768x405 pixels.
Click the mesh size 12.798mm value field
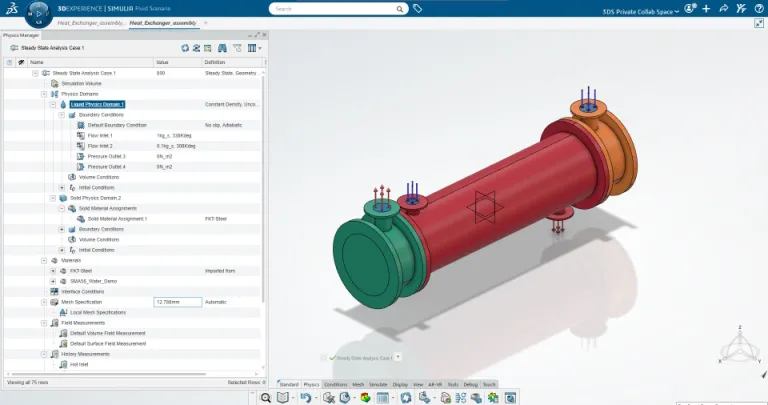(178, 302)
